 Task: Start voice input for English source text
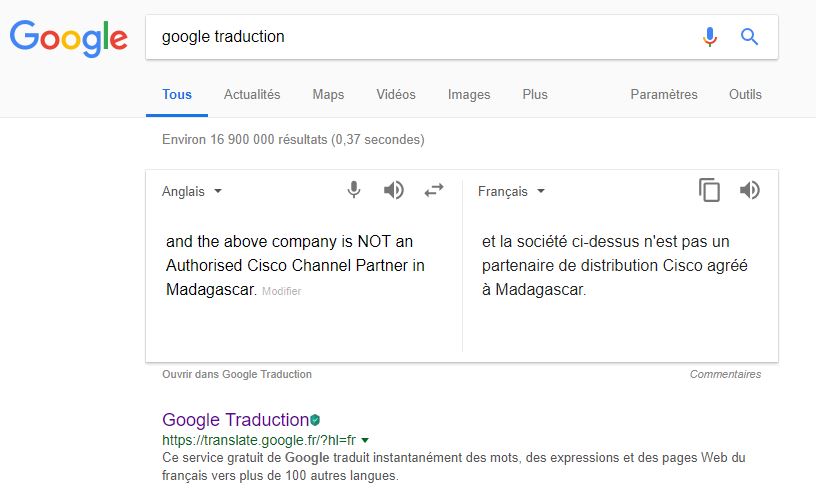[354, 190]
